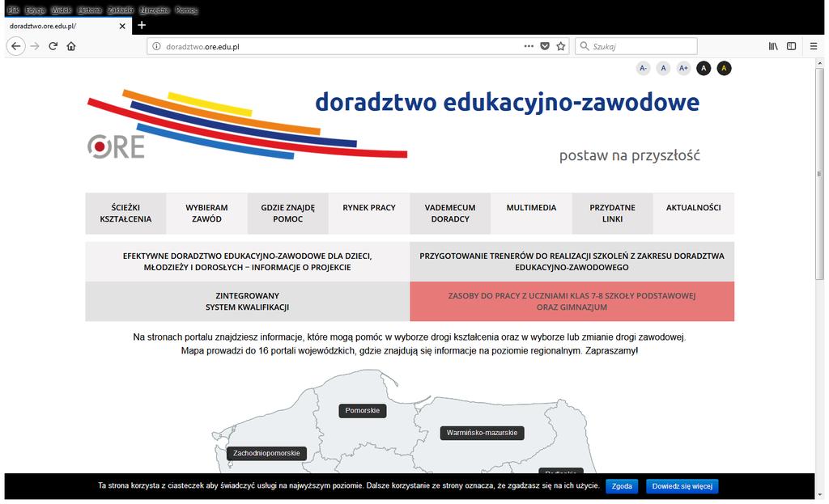Open Gdzie znajdę pomoc navigation item

click(287, 214)
